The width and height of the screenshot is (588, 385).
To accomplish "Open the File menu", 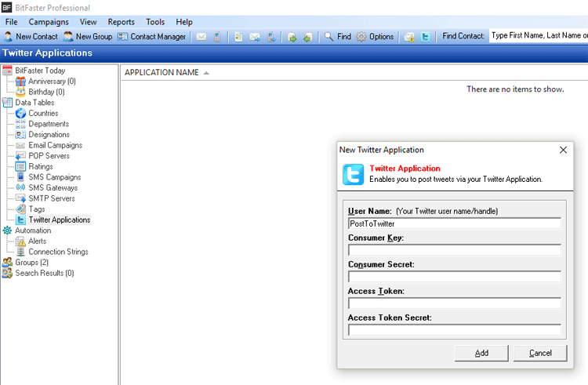I will pos(11,22).
